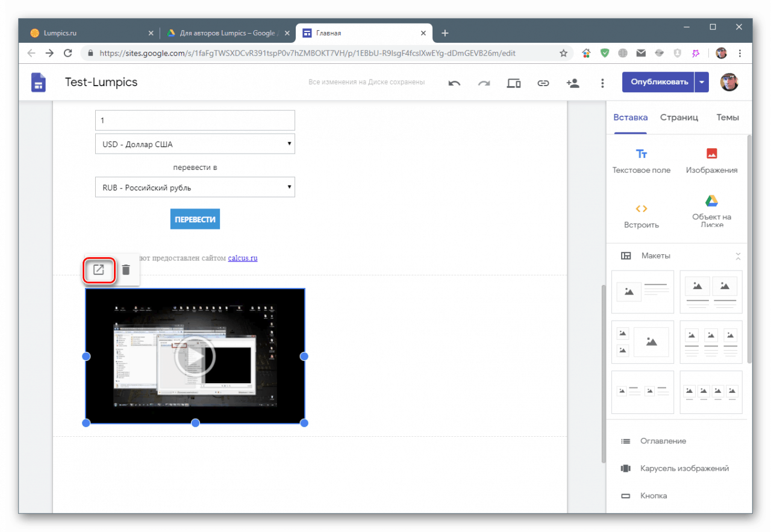Reload the current page
Screen dimensions: 771x532
[67, 53]
